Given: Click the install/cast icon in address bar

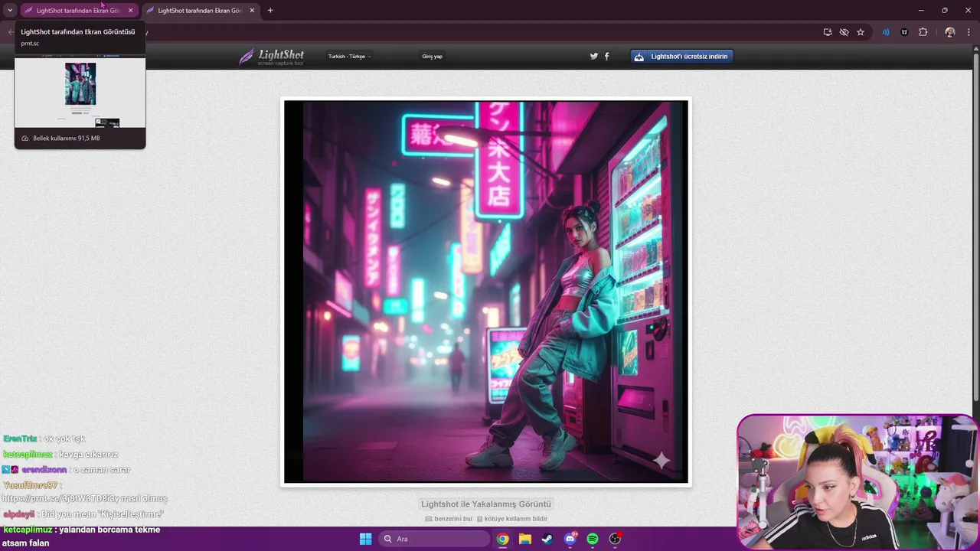Looking at the screenshot, I should pos(828,32).
